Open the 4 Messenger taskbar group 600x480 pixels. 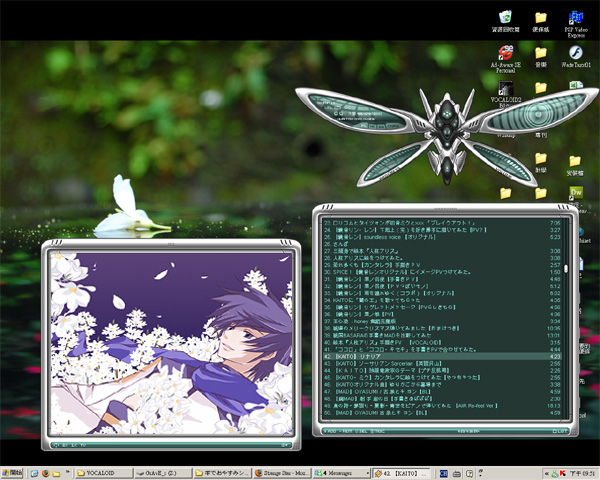[341, 473]
